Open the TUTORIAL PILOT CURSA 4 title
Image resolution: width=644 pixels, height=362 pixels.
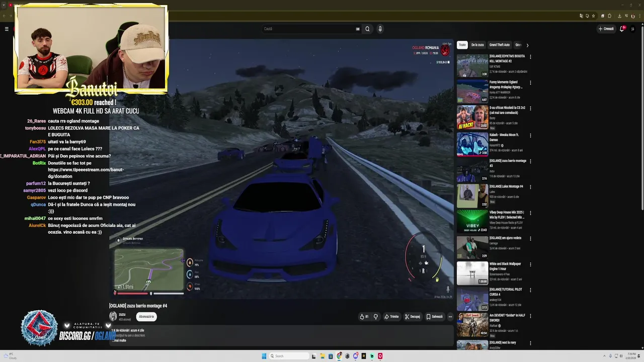point(506,292)
